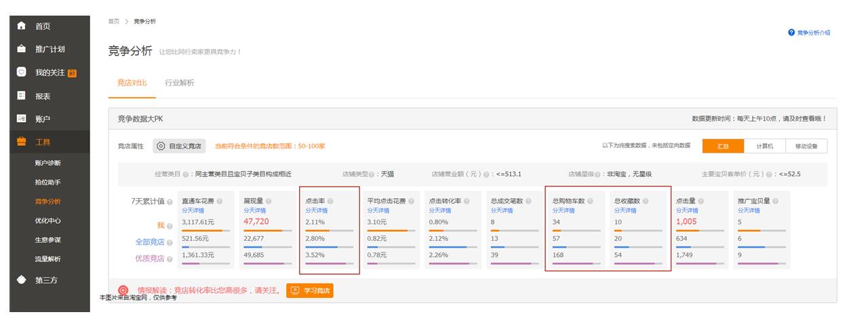Collapse the 工具 sidebar section

[x=42, y=142]
